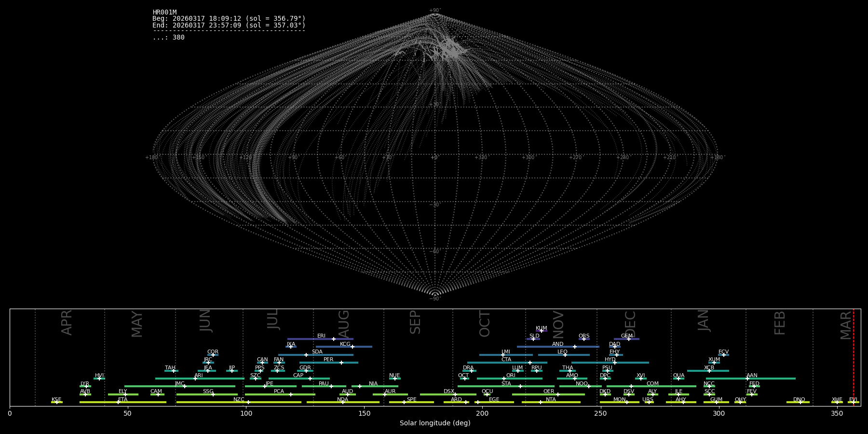Viewport: 868px width, 434px height.
Task: Click the '...: 380' count text
Action: 168,38
